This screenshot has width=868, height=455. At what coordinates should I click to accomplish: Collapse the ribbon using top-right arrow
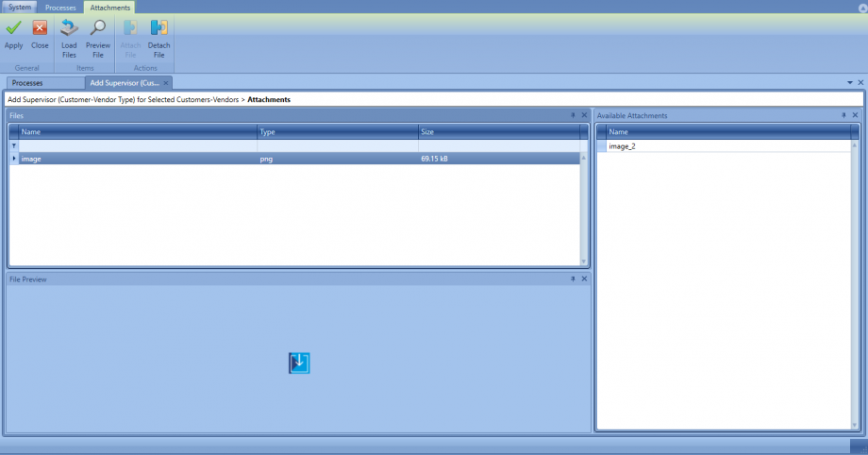[862, 8]
